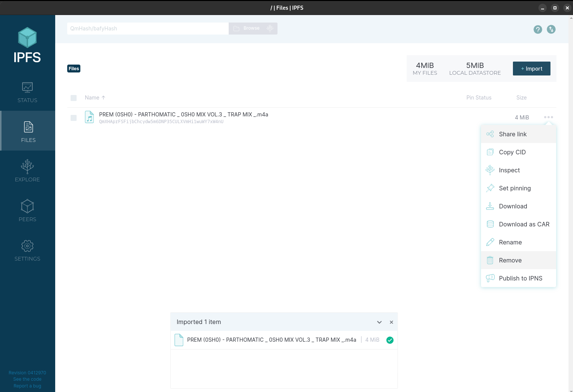Toggle the select-all checkbox in header
The width and height of the screenshot is (573, 392).
(x=74, y=98)
